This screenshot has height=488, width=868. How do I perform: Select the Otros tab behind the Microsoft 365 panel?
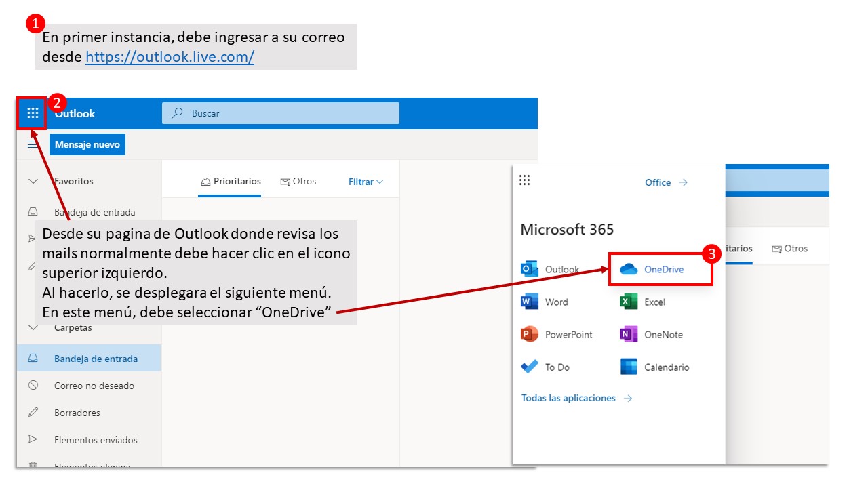790,249
